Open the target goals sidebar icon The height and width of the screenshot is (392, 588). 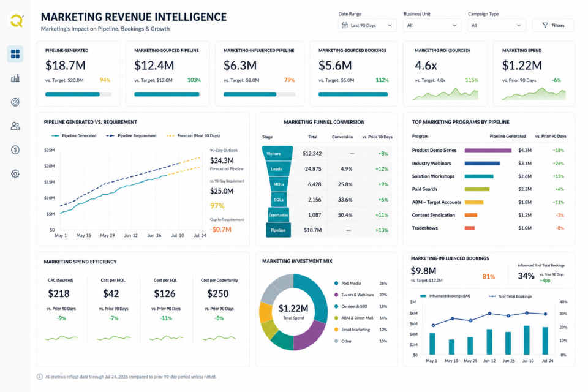pyautogui.click(x=15, y=102)
